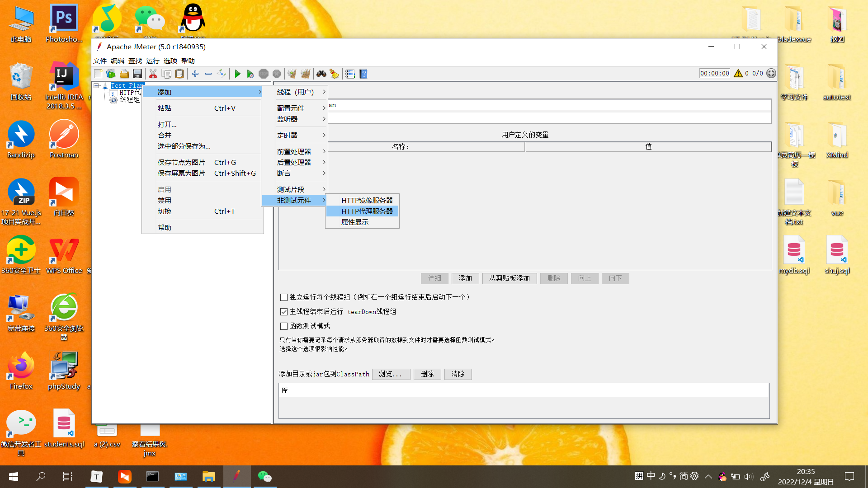The width and height of the screenshot is (868, 488).
Task: Click the 添加 variable button
Action: (x=465, y=278)
